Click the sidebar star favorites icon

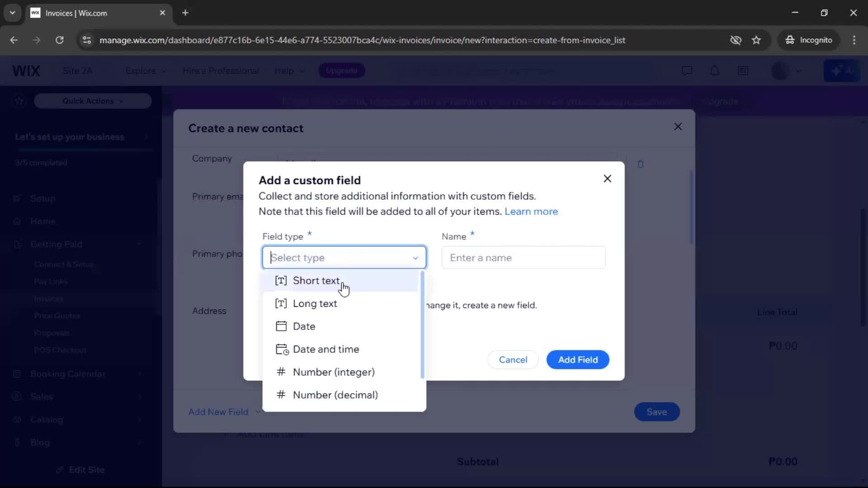(x=19, y=101)
